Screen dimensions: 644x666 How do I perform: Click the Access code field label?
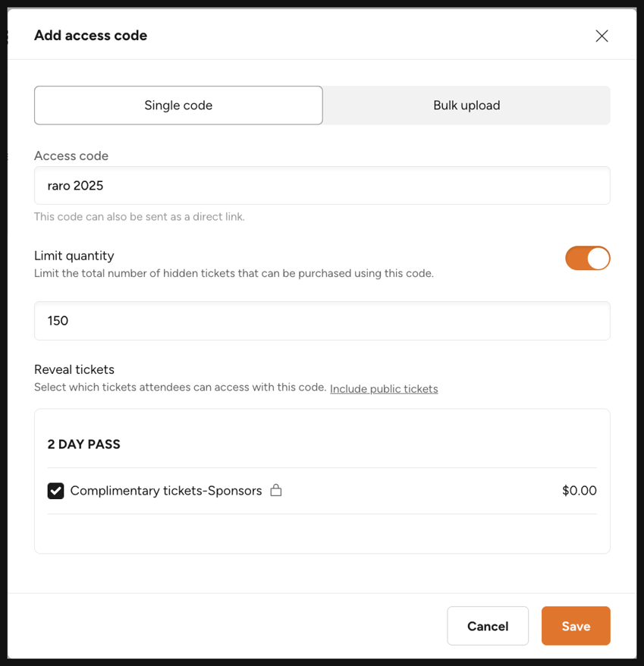(71, 156)
